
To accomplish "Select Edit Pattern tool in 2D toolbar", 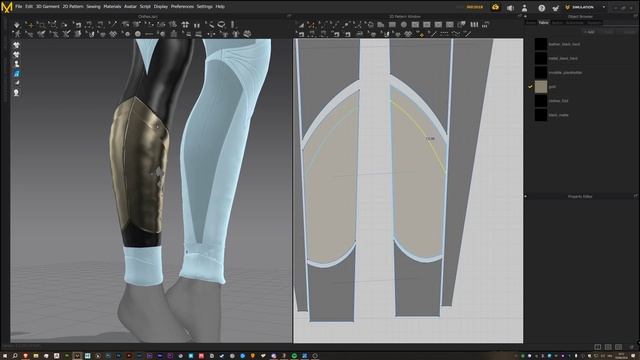I will [301, 25].
